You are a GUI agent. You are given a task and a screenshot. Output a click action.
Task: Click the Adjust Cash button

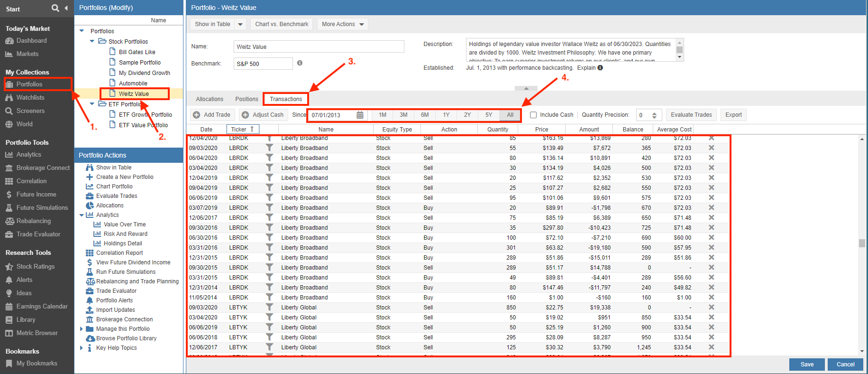[x=263, y=115]
